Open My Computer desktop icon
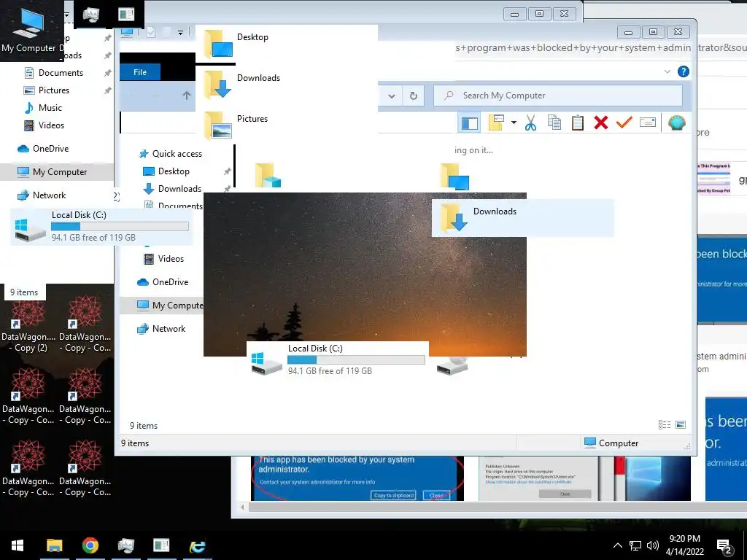747x560 pixels. click(29, 31)
